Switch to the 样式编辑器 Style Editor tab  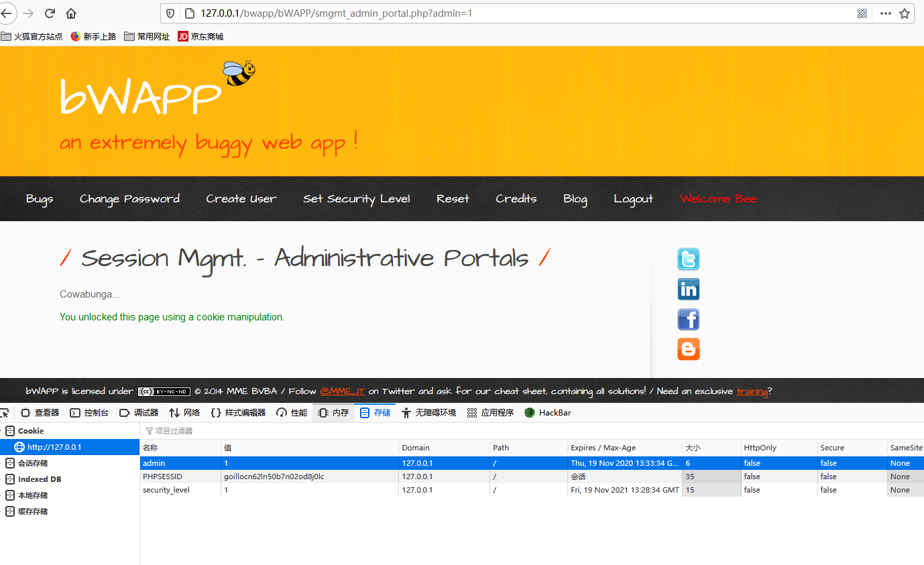pyautogui.click(x=238, y=413)
